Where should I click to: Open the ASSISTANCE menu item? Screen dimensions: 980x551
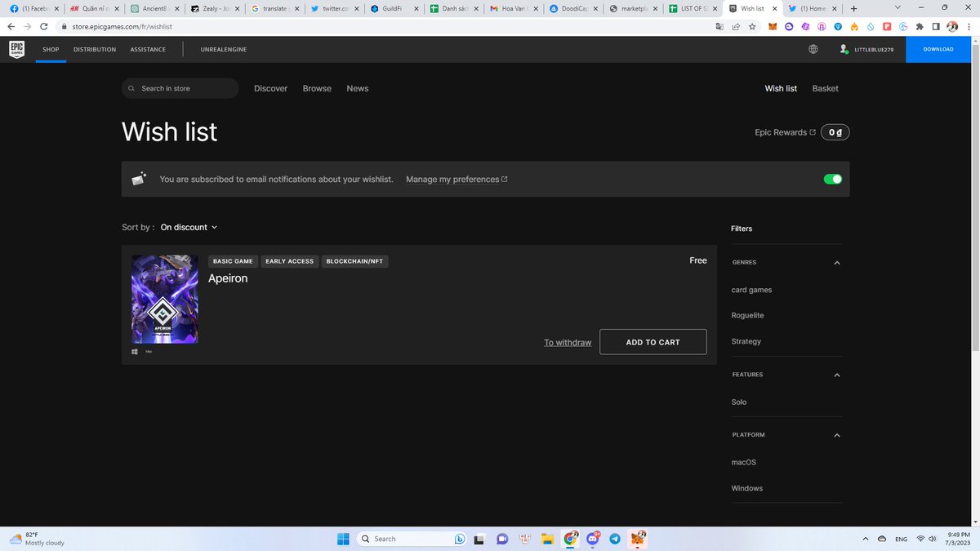point(148,49)
